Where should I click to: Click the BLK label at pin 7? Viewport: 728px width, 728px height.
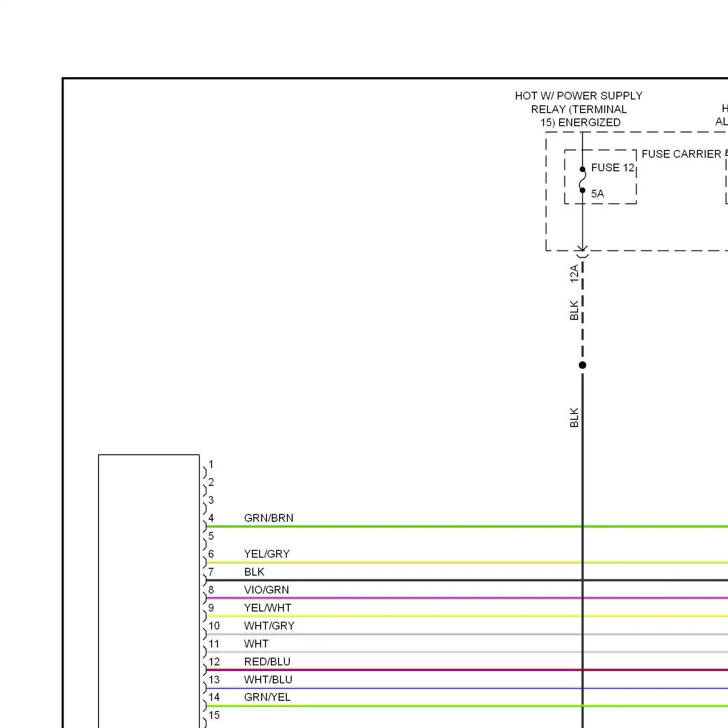pyautogui.click(x=254, y=572)
